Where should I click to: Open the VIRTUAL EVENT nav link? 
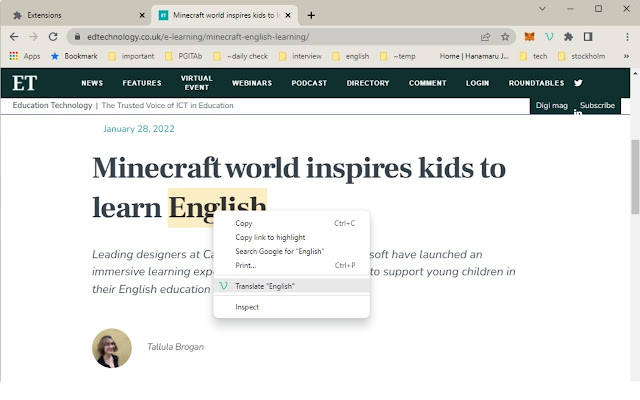tap(197, 83)
